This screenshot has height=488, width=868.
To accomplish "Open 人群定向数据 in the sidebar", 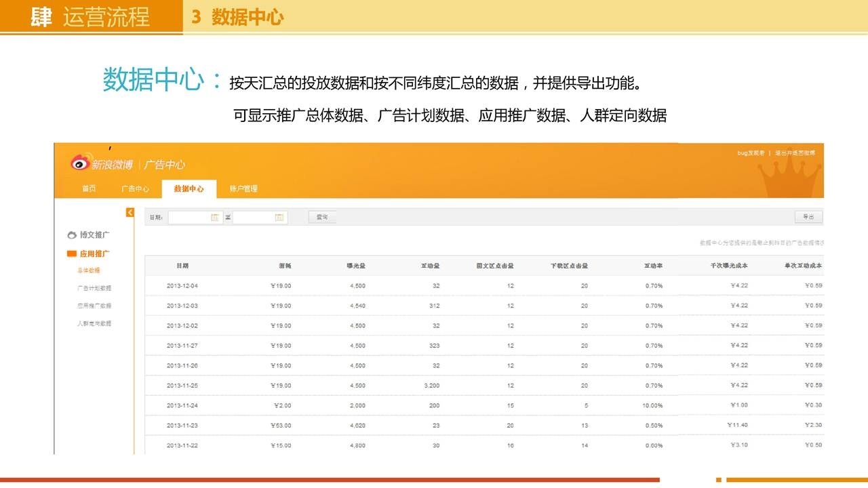I will pyautogui.click(x=94, y=323).
